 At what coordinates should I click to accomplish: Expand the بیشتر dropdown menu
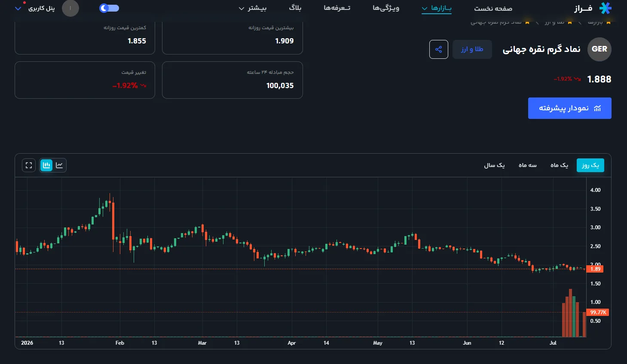(253, 8)
